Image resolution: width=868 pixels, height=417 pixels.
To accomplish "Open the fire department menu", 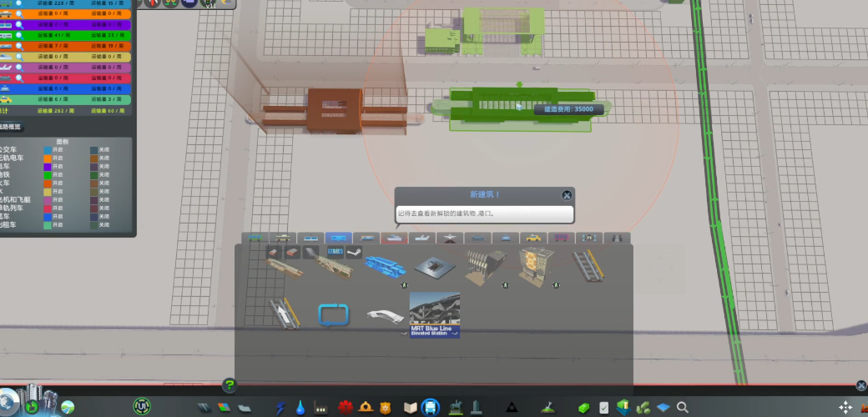I will click(x=366, y=408).
